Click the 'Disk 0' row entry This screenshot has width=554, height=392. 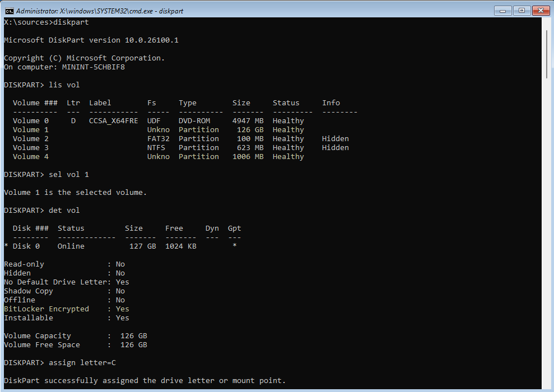click(26, 246)
